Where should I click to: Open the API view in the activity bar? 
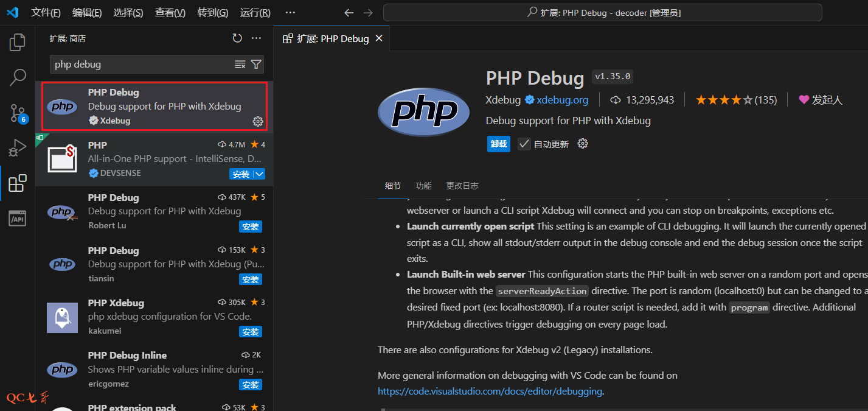point(17,217)
